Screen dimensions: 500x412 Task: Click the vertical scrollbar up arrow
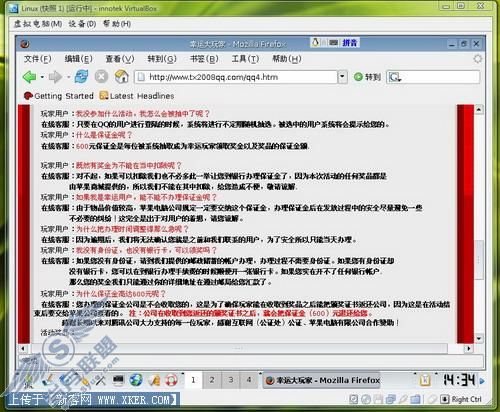pos(479,109)
